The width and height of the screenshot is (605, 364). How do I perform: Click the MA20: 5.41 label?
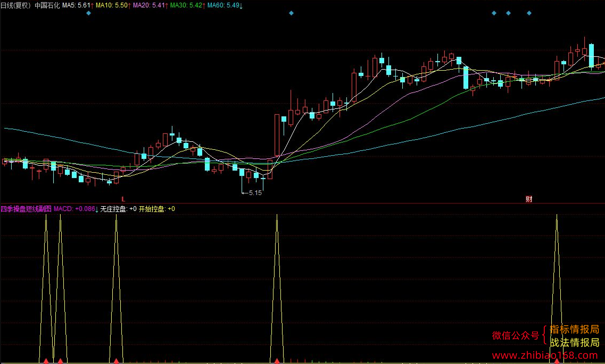click(x=151, y=5)
